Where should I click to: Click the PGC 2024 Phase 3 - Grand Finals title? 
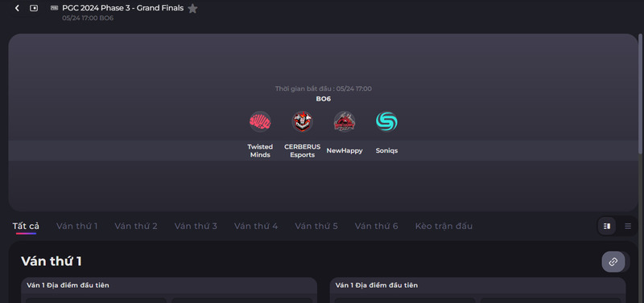point(123,8)
